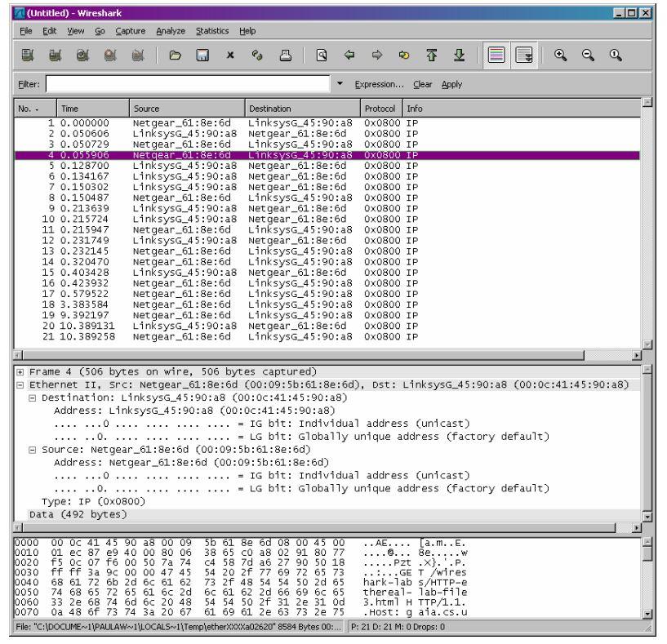Viewport: 667px width, 644px height.
Task: Sort by the Protocol column header
Action: [381, 109]
